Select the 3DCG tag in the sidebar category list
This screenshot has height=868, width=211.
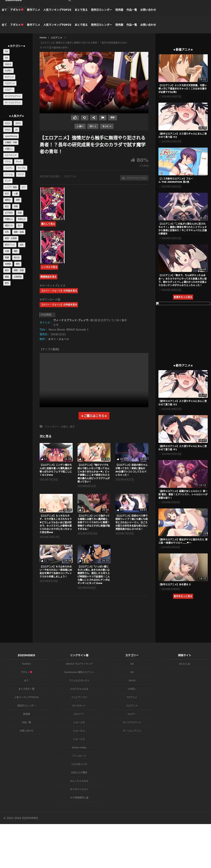click(x=8, y=64)
